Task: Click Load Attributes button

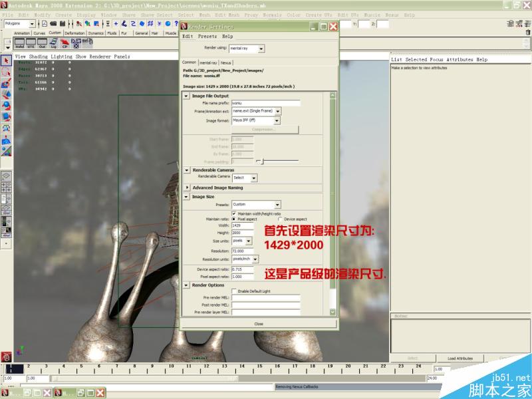Action: tap(460, 358)
